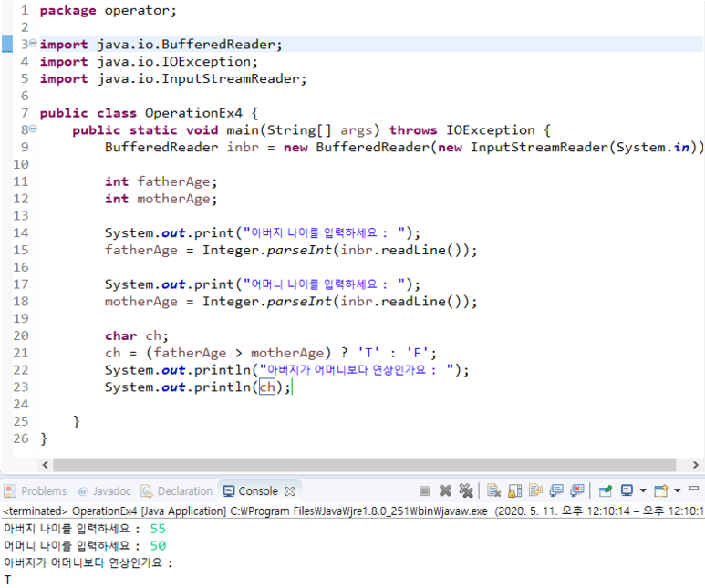Click Show Console on Standard Out change icon
This screenshot has width=705, height=588.
coord(556,490)
